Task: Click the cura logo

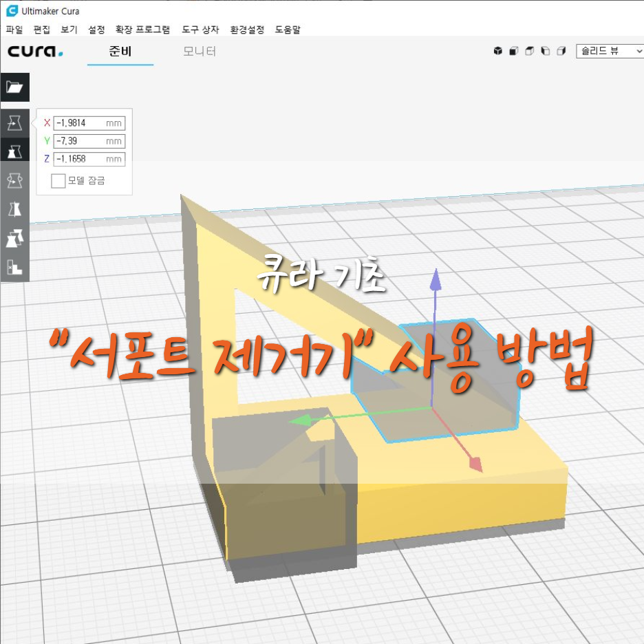Action: [35, 52]
